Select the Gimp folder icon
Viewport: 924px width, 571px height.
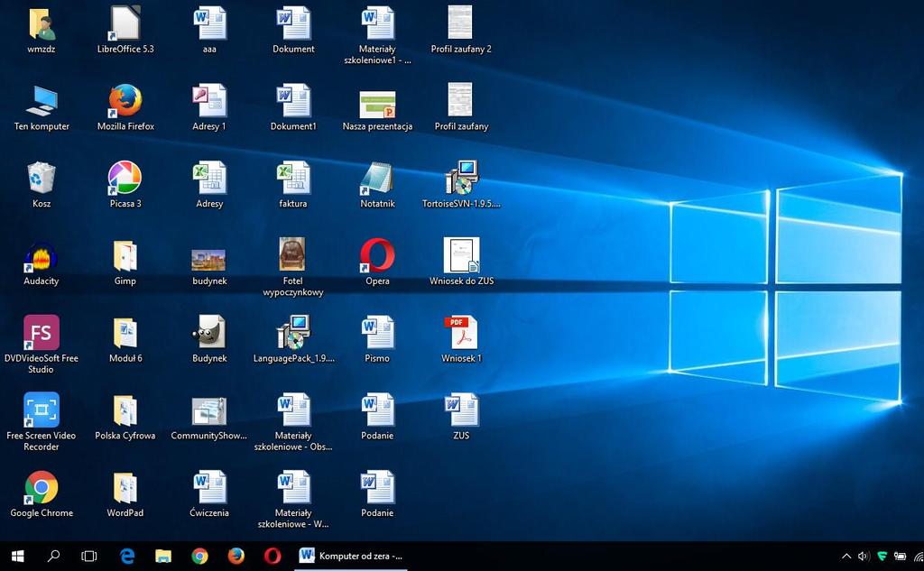[x=125, y=256]
